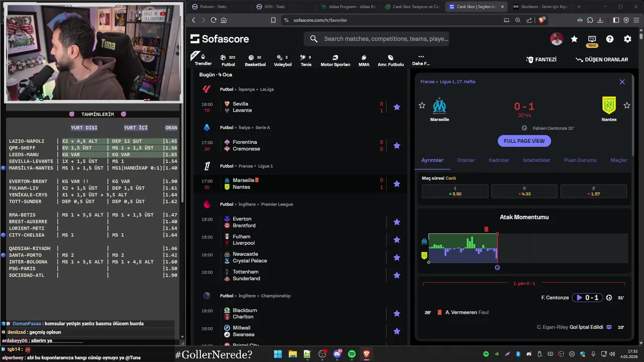The image size is (644, 362).
Task: Open Spotify from the taskbar
Action: [352, 354]
